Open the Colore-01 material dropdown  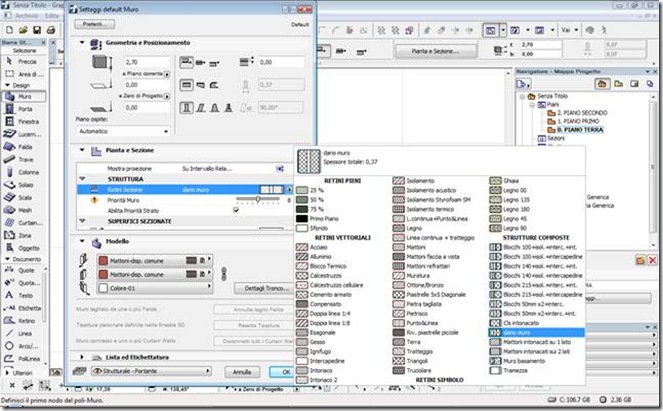coord(155,288)
